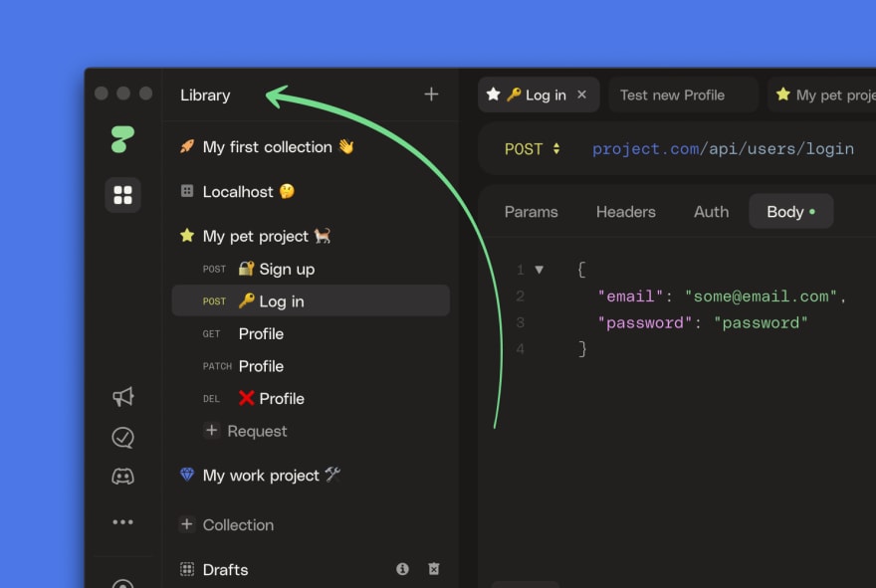Click the request URL field
876x588 pixels.
coord(723,149)
